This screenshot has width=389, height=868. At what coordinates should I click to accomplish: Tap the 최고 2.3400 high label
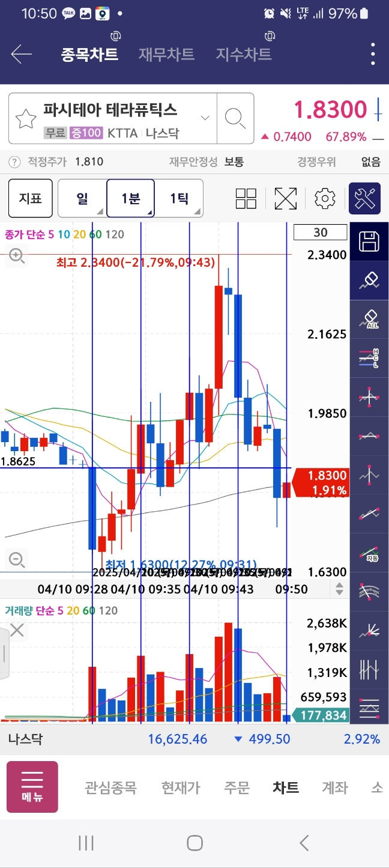[136, 263]
